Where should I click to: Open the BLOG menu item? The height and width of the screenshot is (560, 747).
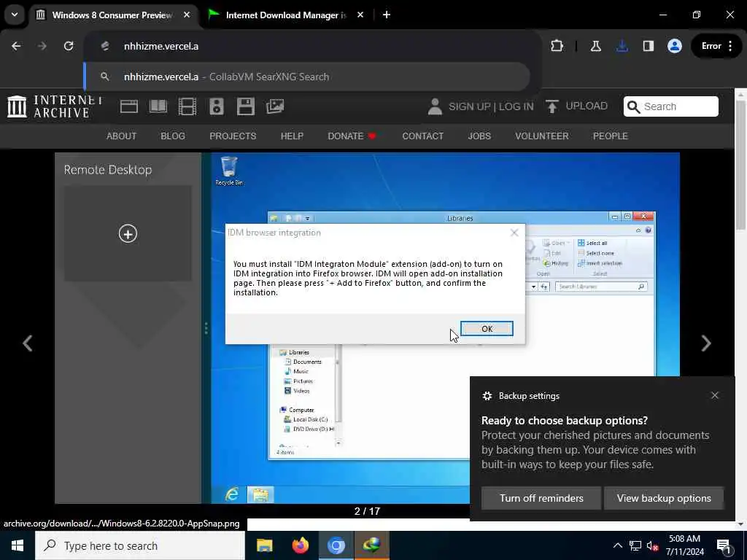pyautogui.click(x=173, y=136)
